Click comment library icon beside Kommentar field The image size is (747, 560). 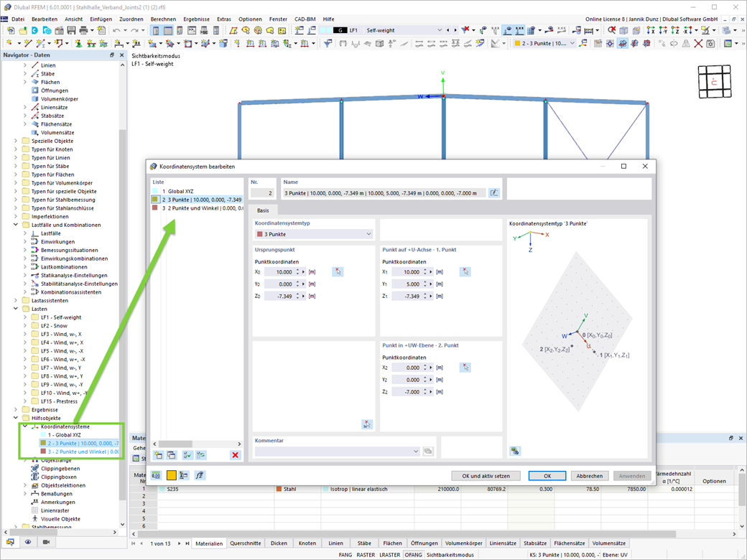coord(428,451)
